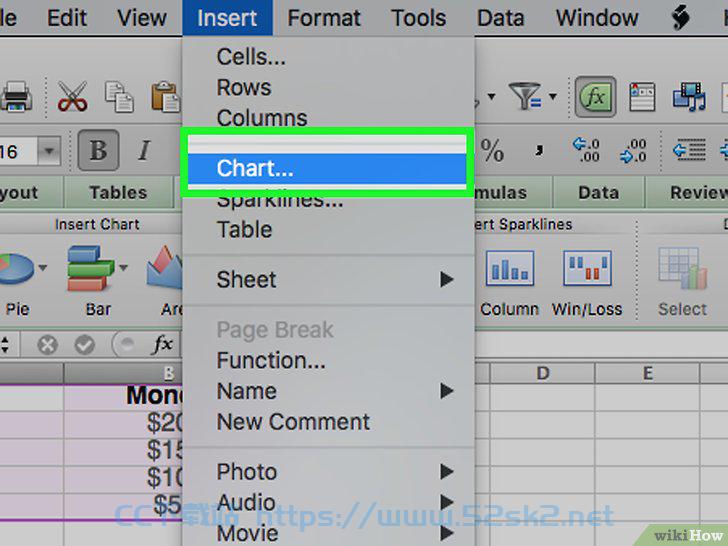This screenshot has width=728, height=546.
Task: Click the font size field showing 16
Action: (x=18, y=151)
